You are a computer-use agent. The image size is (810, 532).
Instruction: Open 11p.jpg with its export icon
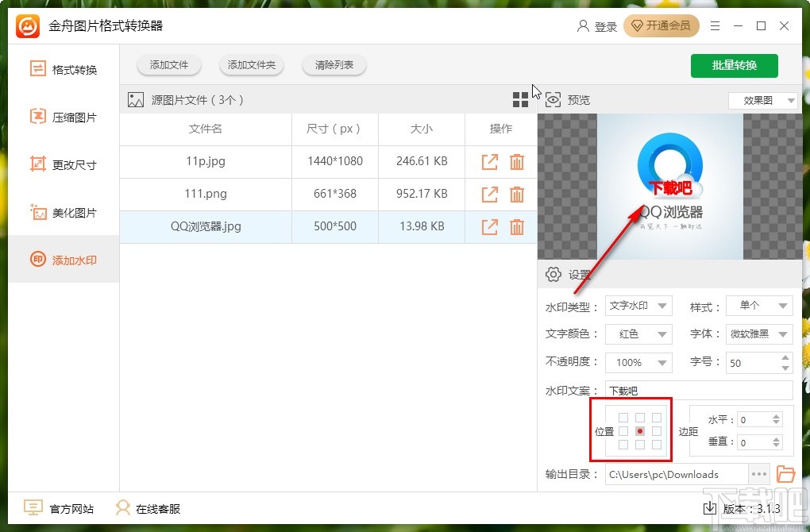tap(489, 162)
